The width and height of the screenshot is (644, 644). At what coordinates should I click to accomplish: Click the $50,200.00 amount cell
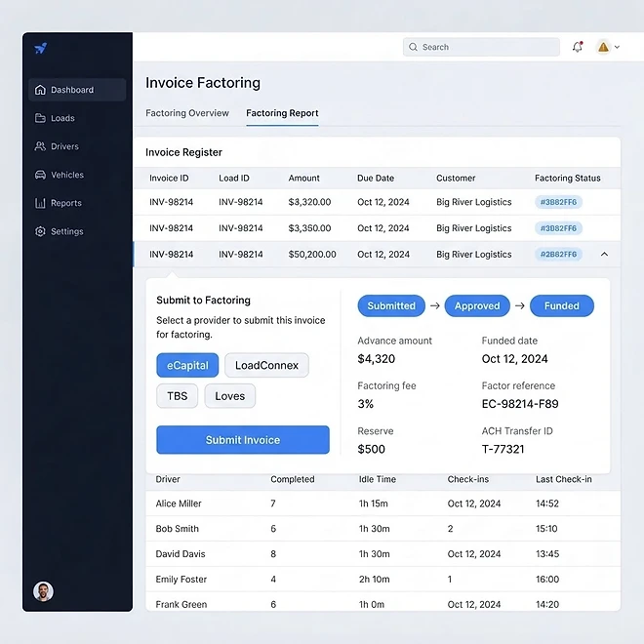point(312,255)
